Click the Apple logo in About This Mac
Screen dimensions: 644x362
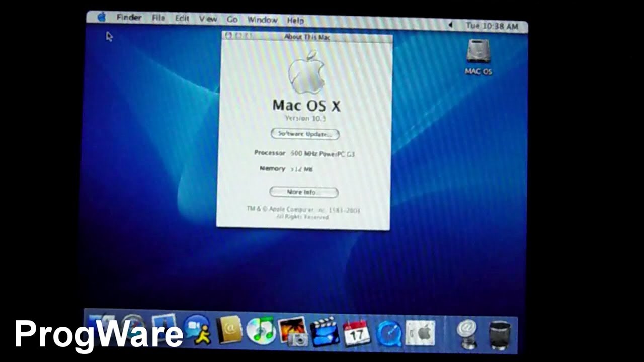coord(307,72)
